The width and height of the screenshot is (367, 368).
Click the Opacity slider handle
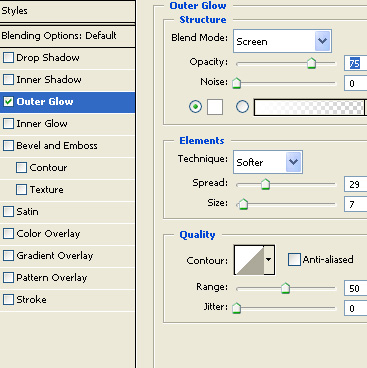coord(311,63)
